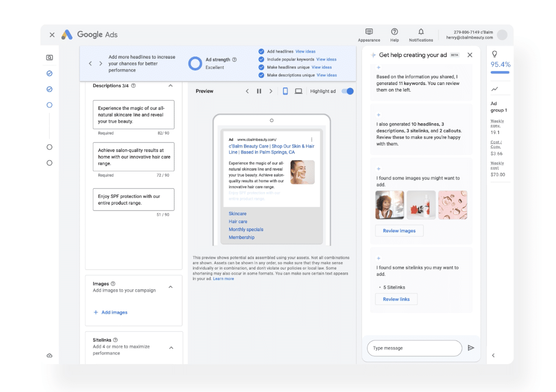
Task: Collapse the Images section
Action: coord(170,286)
